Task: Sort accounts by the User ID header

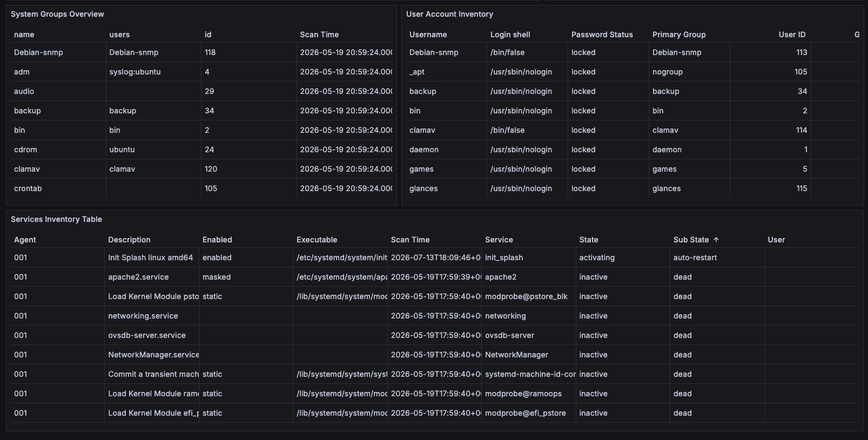Action: coord(792,35)
